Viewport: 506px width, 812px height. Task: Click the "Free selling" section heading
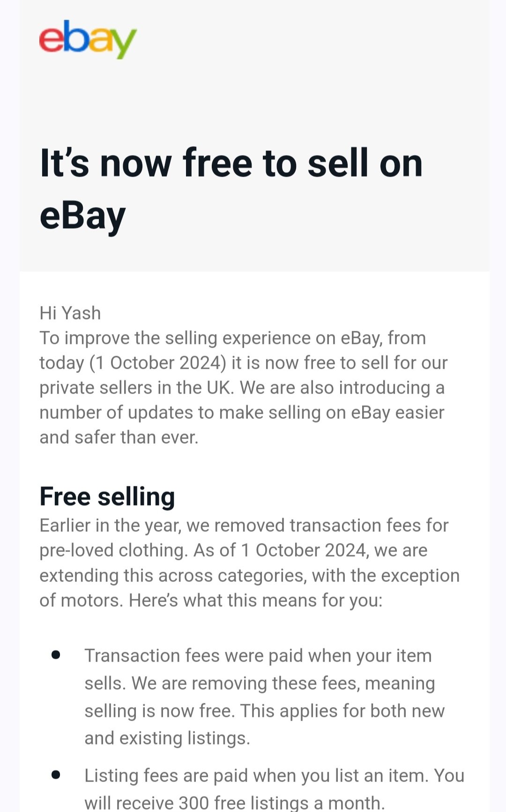[107, 496]
